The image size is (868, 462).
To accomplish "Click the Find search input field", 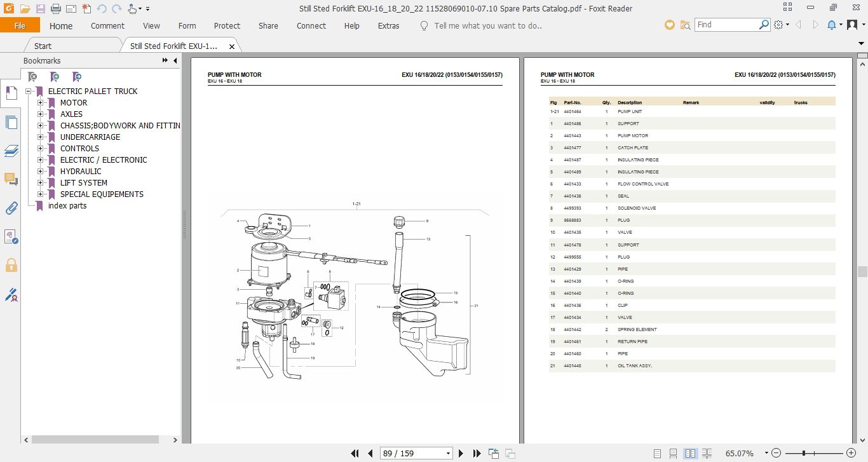I will [x=727, y=25].
